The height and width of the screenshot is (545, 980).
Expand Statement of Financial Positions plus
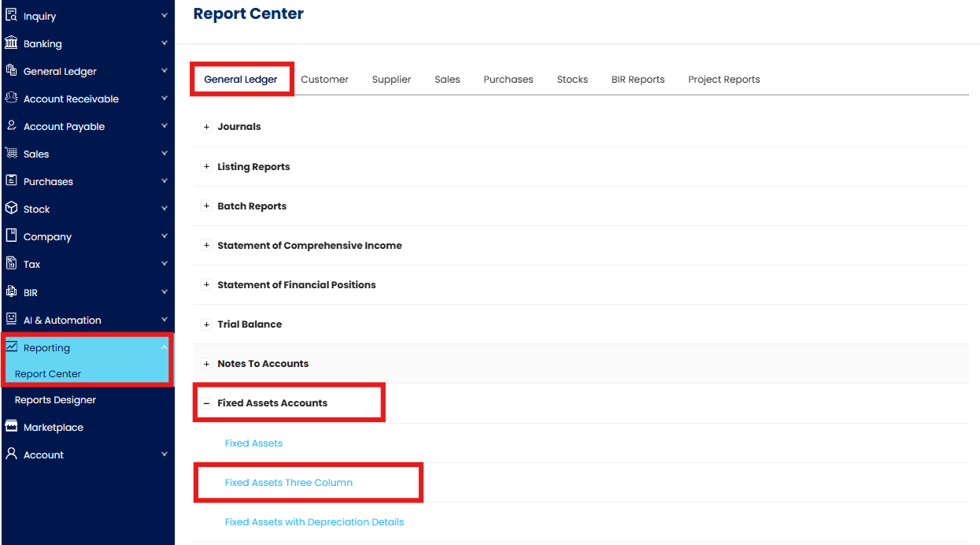pyautogui.click(x=206, y=284)
